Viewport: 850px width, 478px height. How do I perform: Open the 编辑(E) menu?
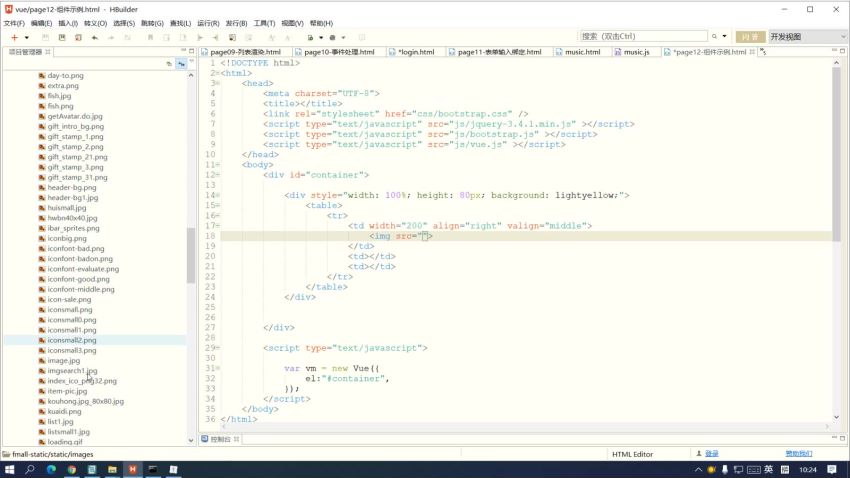(41, 23)
